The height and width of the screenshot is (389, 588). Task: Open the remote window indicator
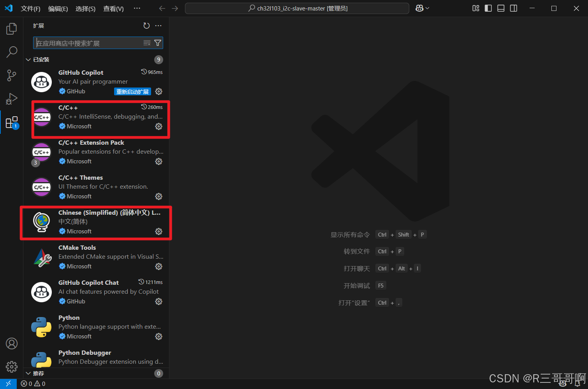(8, 384)
